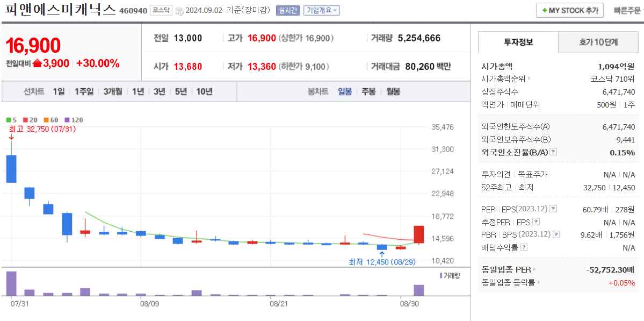Select the 1년 line chart period
The image size is (644, 321).
coord(138,91)
